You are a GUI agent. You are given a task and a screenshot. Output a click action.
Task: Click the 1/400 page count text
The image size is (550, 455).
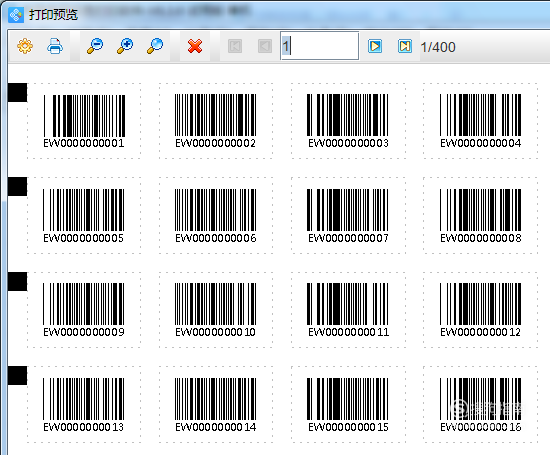click(438, 47)
